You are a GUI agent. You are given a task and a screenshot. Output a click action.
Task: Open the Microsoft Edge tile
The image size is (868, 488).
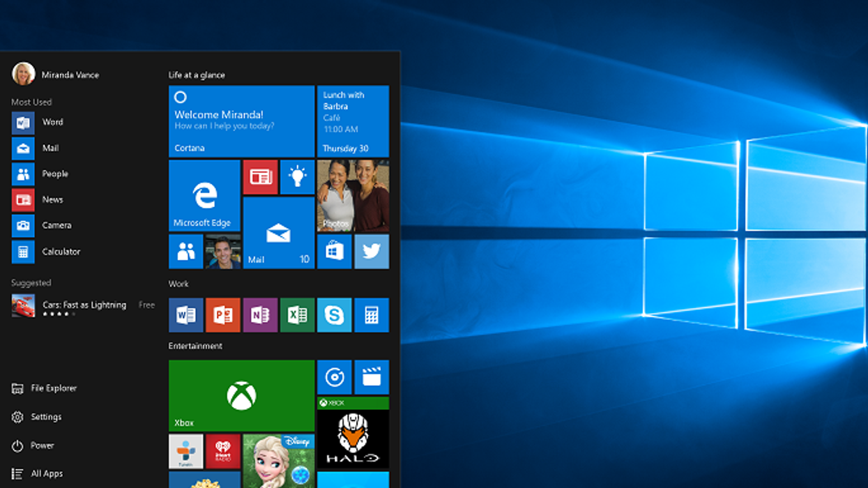(x=206, y=196)
